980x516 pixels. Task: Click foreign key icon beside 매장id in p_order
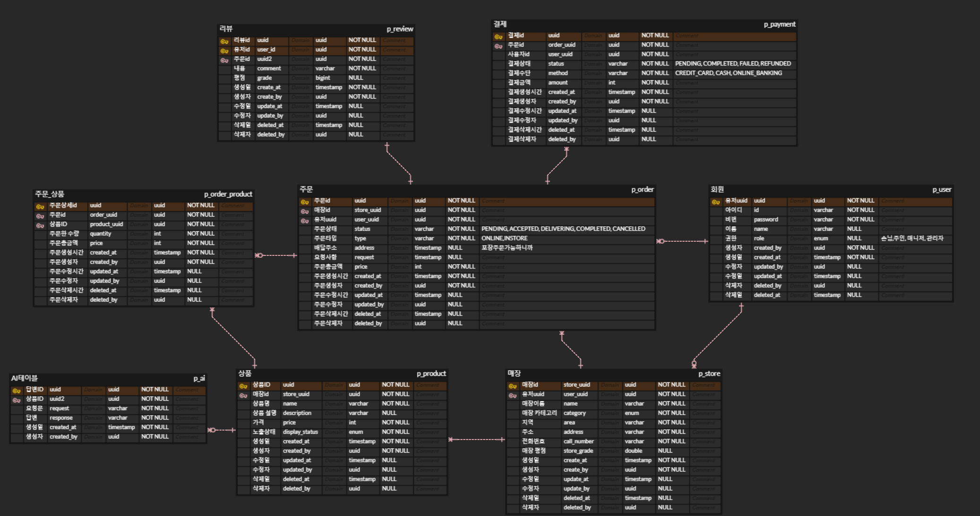[305, 211]
